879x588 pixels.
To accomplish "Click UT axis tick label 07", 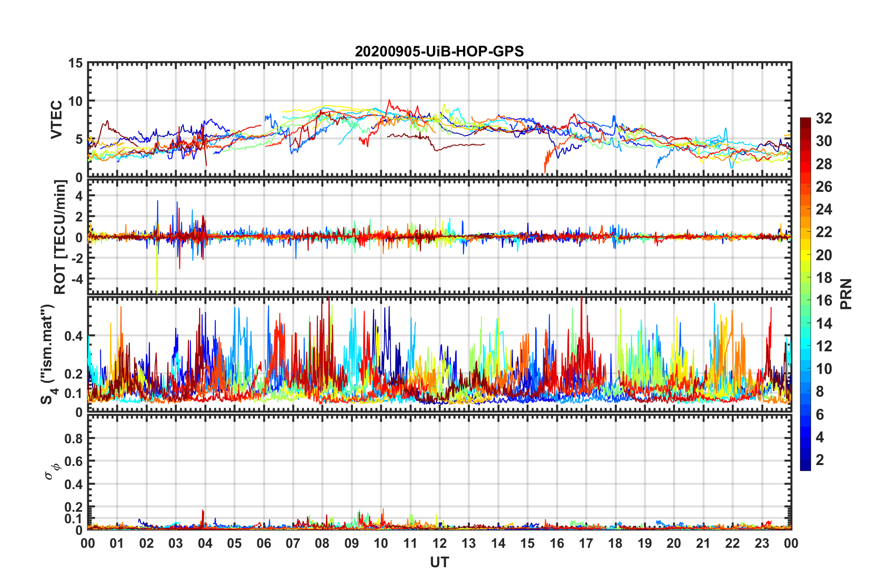I will (x=293, y=543).
